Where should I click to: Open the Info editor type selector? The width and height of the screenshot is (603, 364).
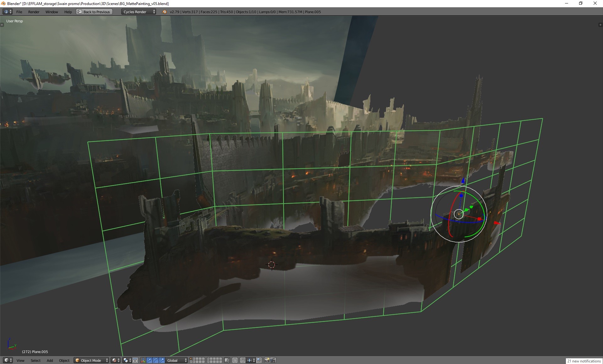pos(8,12)
